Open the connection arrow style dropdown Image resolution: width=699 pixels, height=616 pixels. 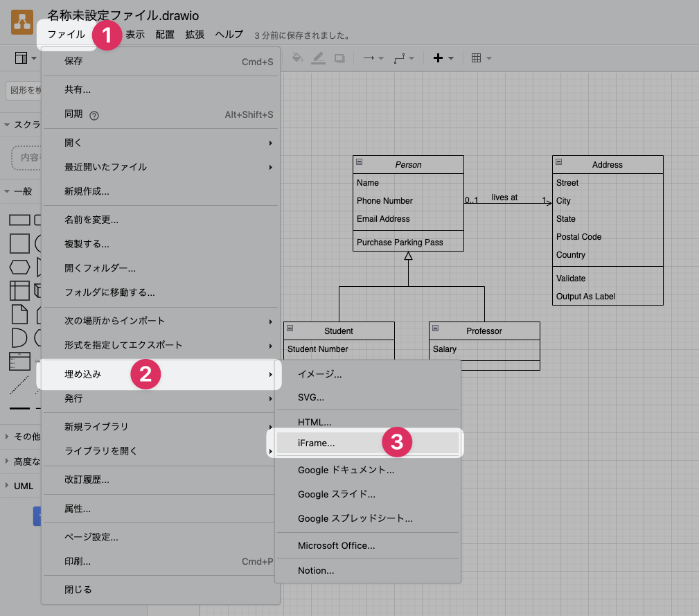click(x=373, y=58)
